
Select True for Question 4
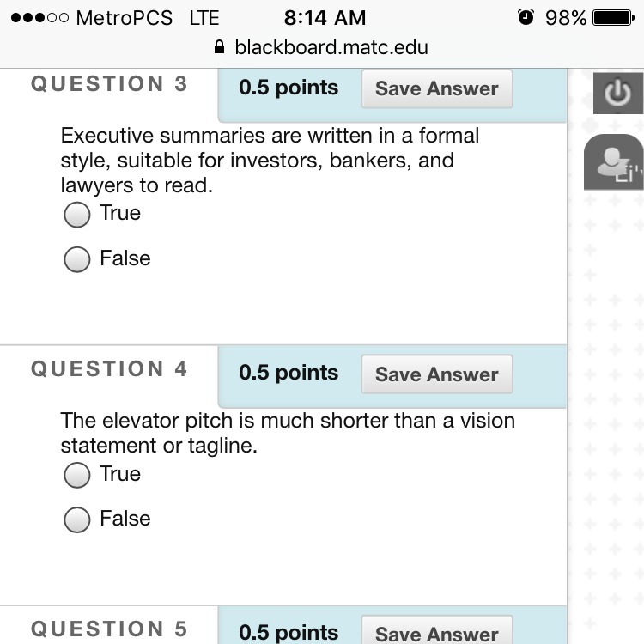pos(77,475)
